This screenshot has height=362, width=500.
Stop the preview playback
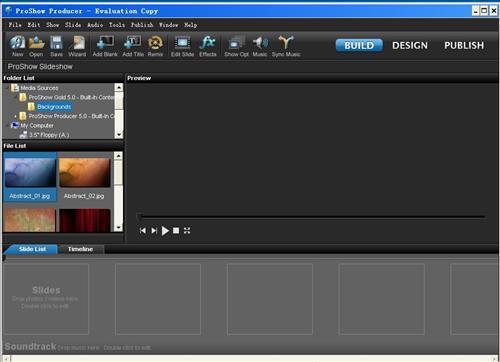click(x=176, y=231)
